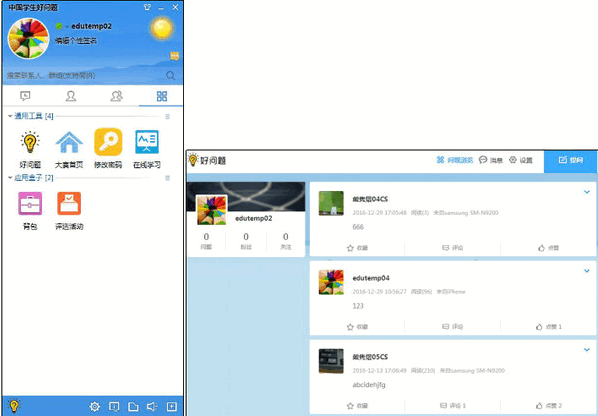
Task: Click the contact search field
Action: tap(86, 75)
